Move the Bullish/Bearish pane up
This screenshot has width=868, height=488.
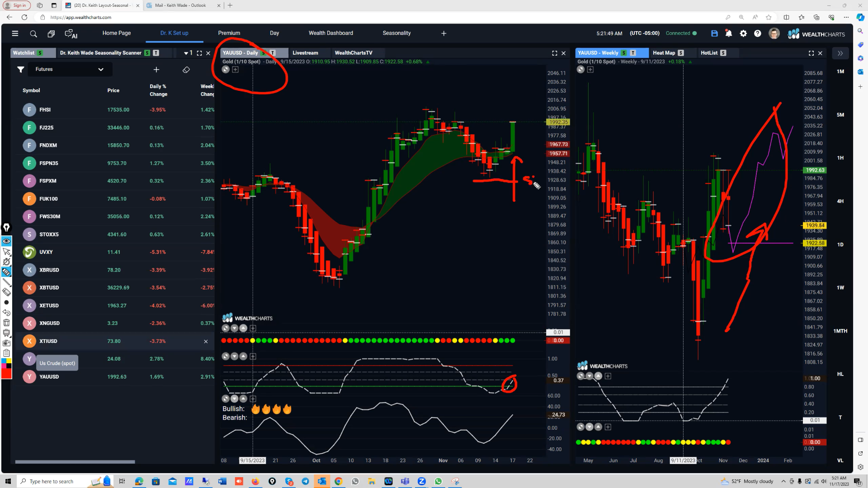pos(244,399)
